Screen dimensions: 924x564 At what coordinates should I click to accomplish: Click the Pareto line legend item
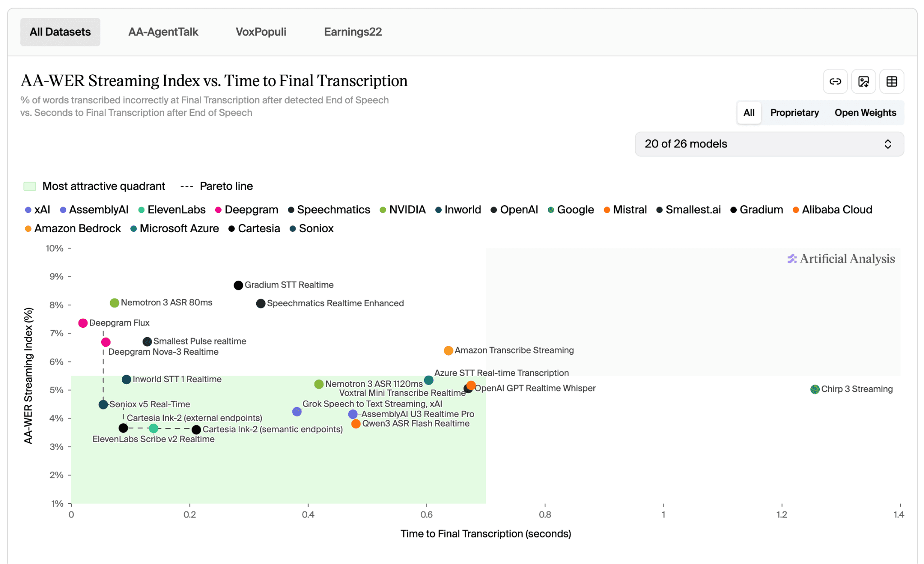(x=217, y=186)
